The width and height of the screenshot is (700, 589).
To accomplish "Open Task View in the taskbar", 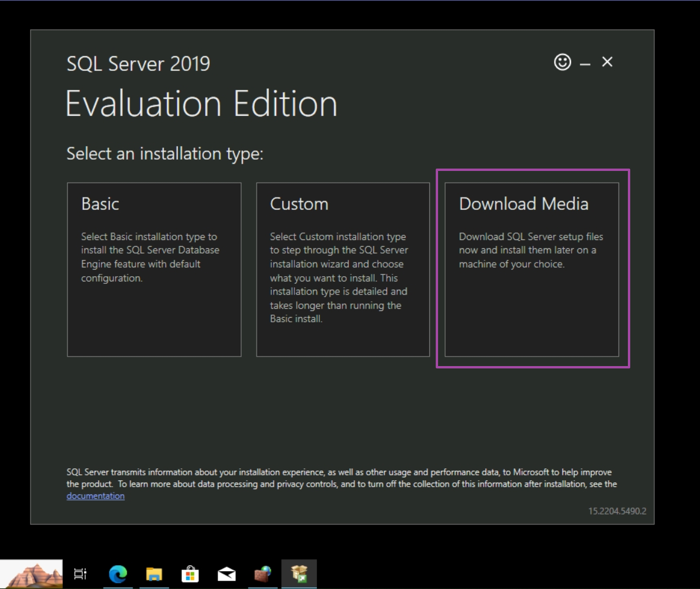I will [80, 574].
